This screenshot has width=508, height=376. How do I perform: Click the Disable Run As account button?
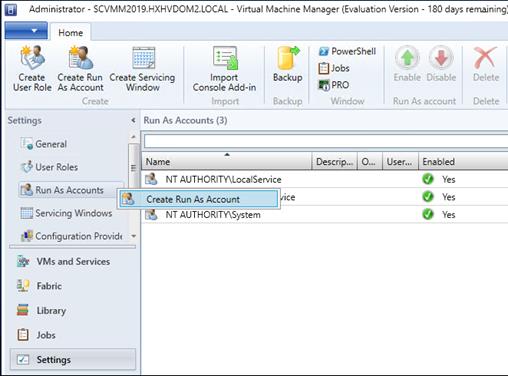(441, 64)
